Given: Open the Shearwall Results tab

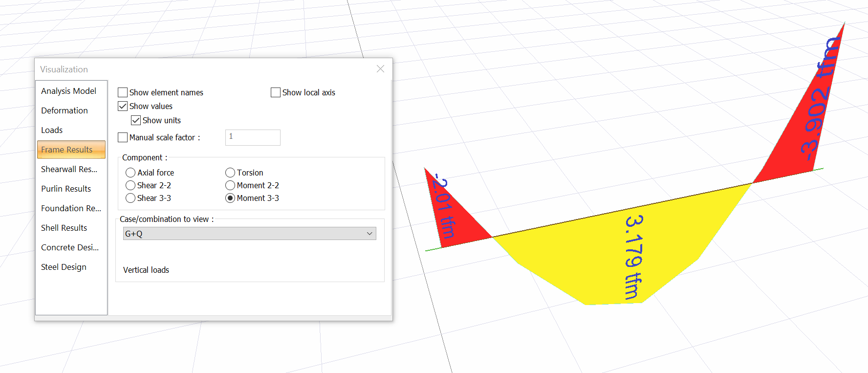Looking at the screenshot, I should [69, 169].
